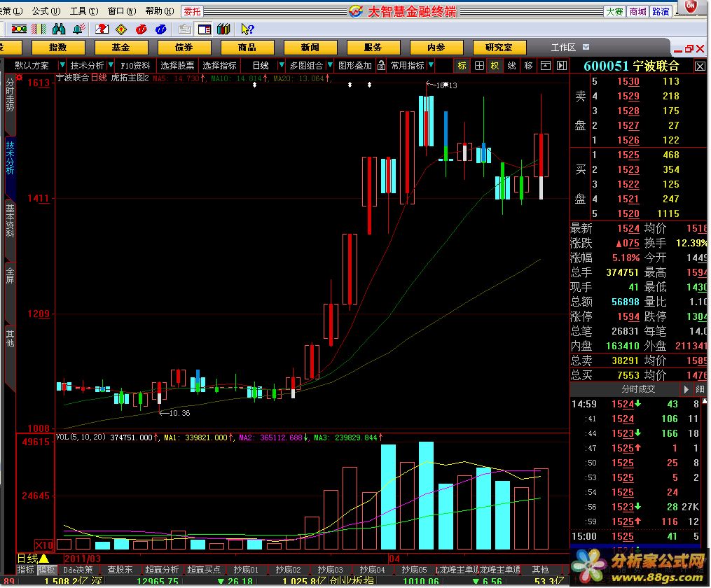Click the yellow 债券 button
This screenshot has height=588, width=711.
coord(184,48)
